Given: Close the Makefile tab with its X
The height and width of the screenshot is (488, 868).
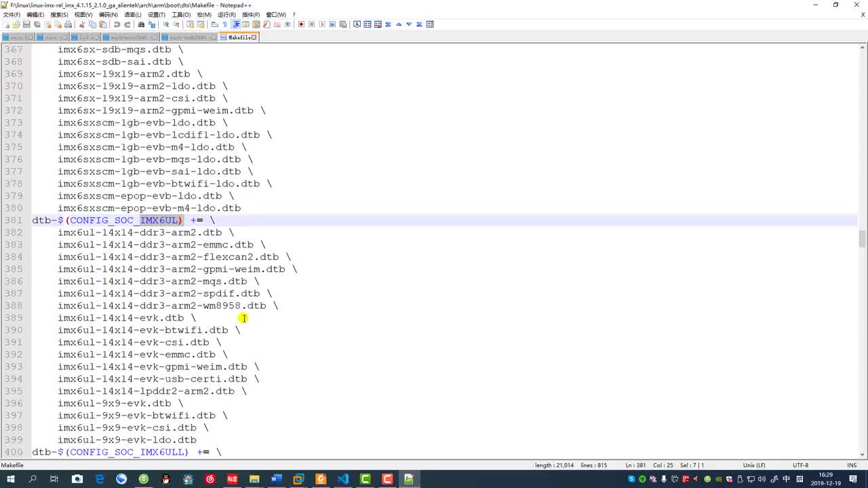Looking at the screenshot, I should (254, 37).
